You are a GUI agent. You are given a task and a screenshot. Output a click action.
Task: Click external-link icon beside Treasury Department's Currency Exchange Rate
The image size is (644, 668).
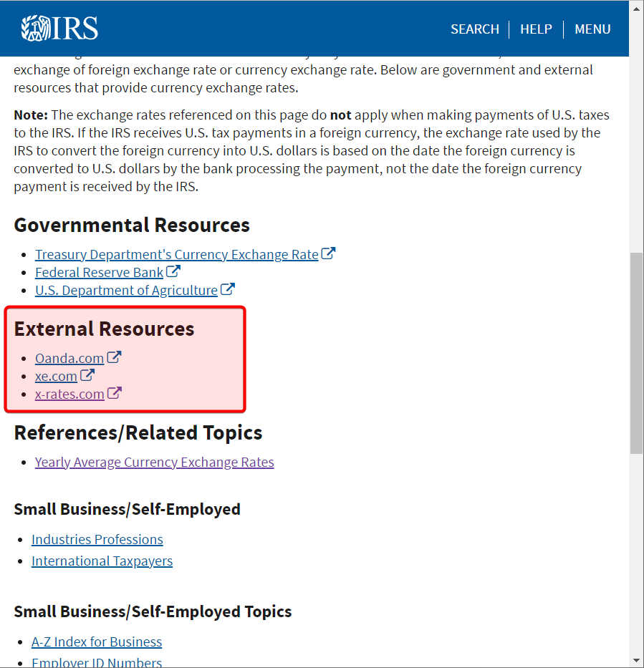coord(328,253)
